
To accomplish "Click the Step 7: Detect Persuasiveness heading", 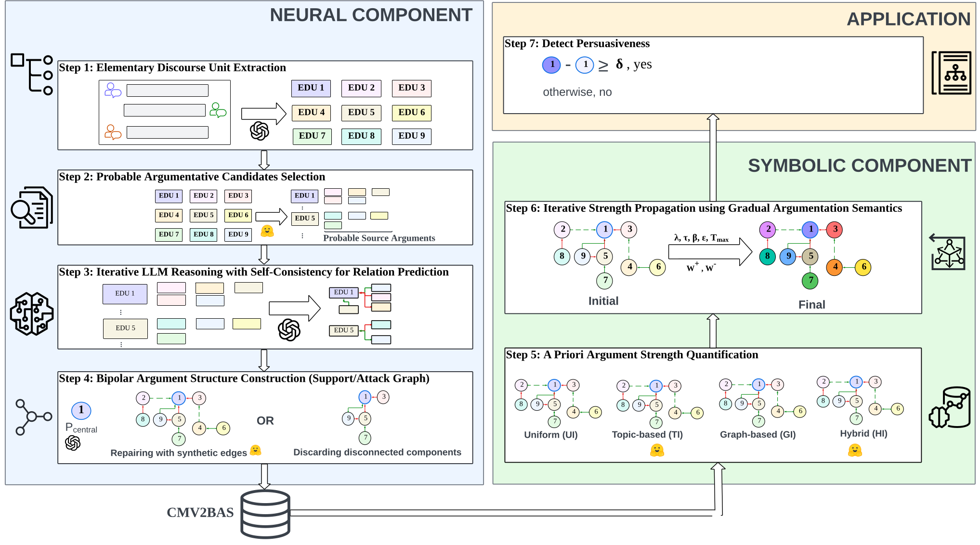I will pyautogui.click(x=577, y=43).
